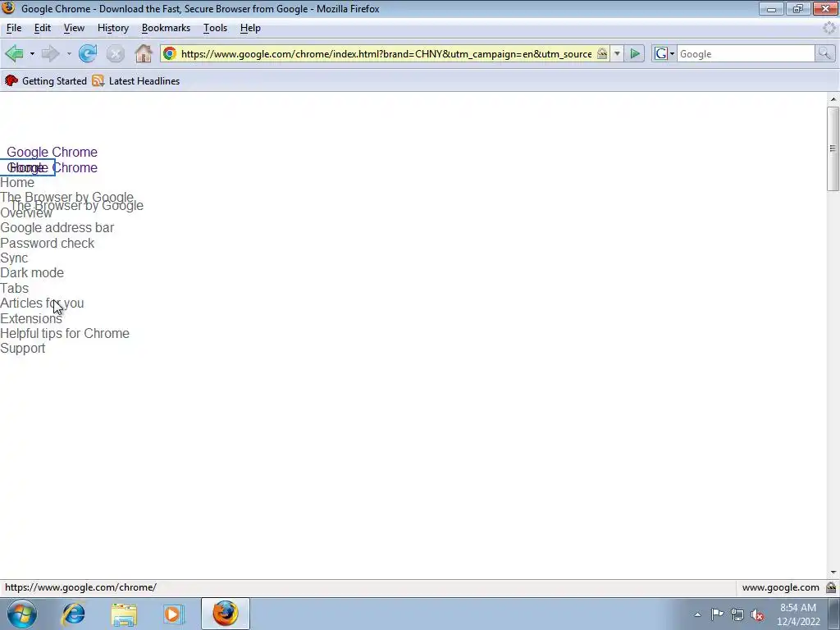
Task: Click the search magnifier button
Action: point(824,53)
